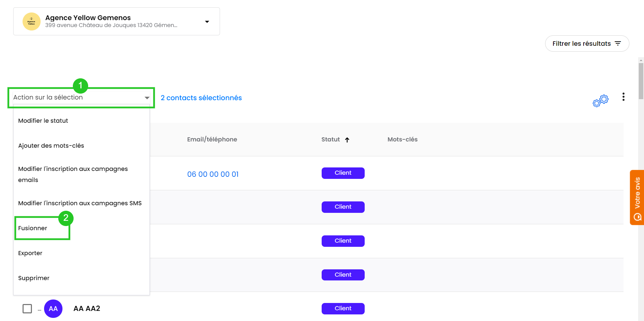Open the Votre avis feedback tab
Viewport: 644px width, 321px height.
click(637, 198)
